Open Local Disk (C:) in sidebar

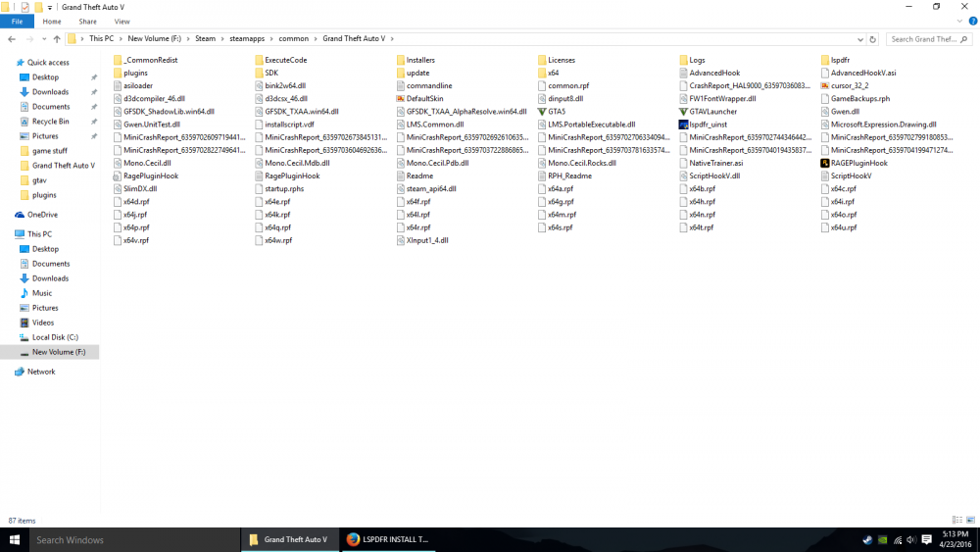click(x=49, y=337)
